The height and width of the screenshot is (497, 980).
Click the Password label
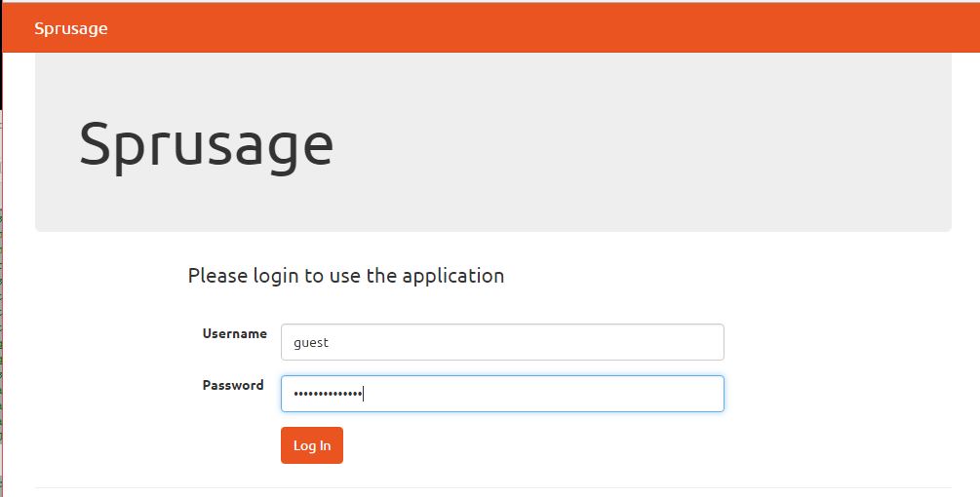(x=233, y=385)
